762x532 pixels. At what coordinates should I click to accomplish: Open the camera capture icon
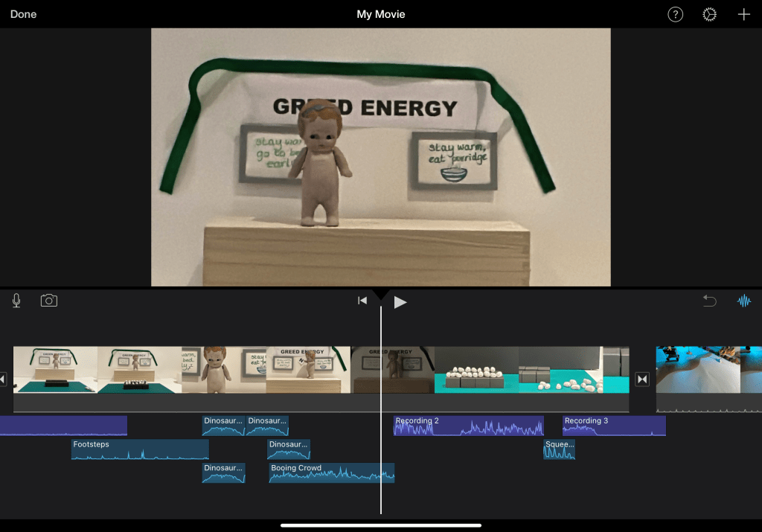49,301
